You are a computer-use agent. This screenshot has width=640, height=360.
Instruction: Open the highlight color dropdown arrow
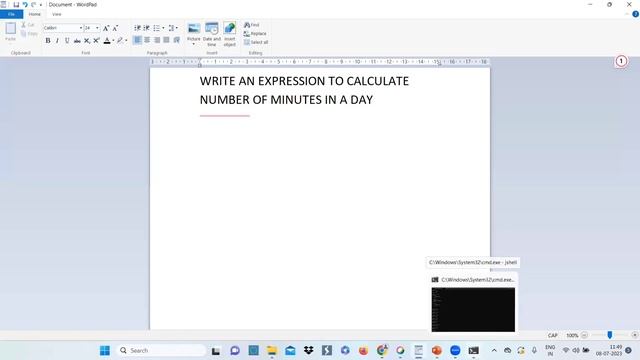126,40
